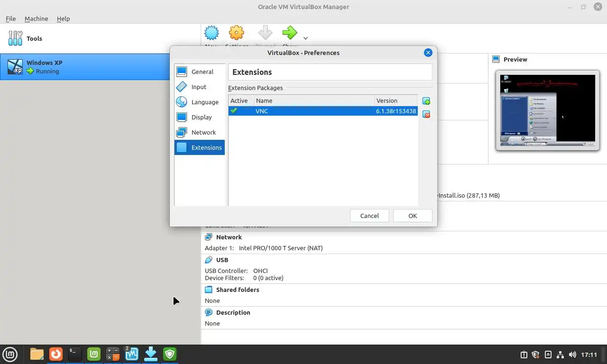Click the Discard toolbar arrow icon
The image size is (607, 364).
265,33
